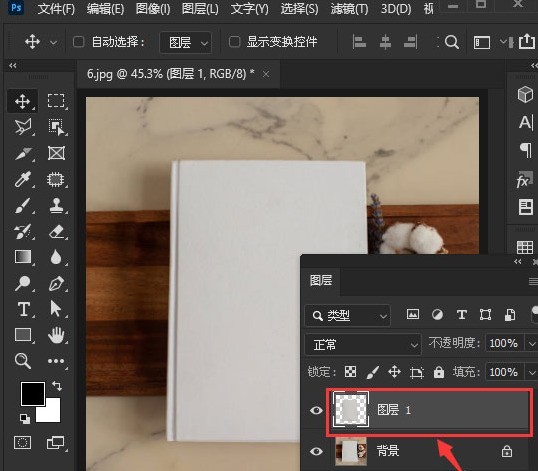
Task: Select the Gradient tool
Action: (x=23, y=257)
